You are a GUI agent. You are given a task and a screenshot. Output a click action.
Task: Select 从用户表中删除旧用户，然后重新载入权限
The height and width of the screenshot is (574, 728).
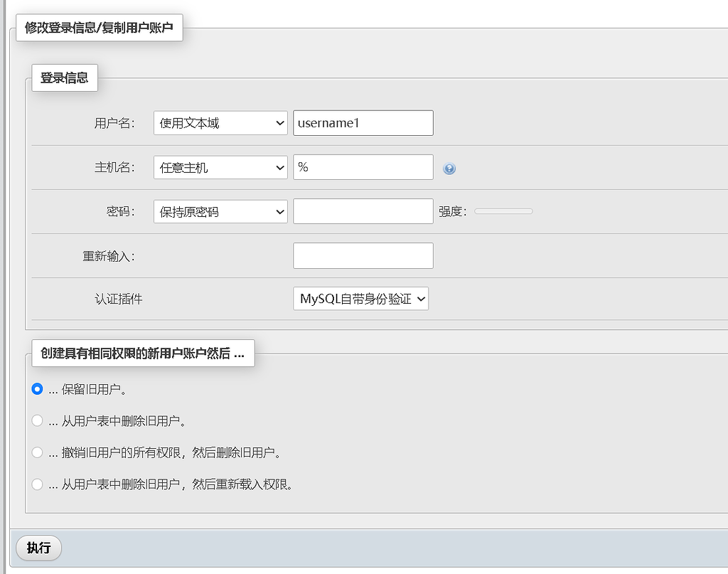[37, 484]
